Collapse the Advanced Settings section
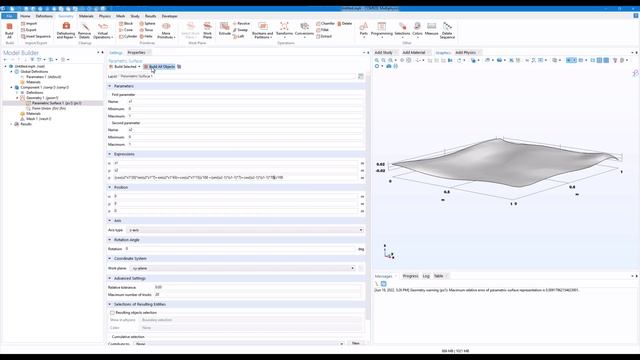Viewport: 640px width, 360px height. pyautogui.click(x=110, y=278)
